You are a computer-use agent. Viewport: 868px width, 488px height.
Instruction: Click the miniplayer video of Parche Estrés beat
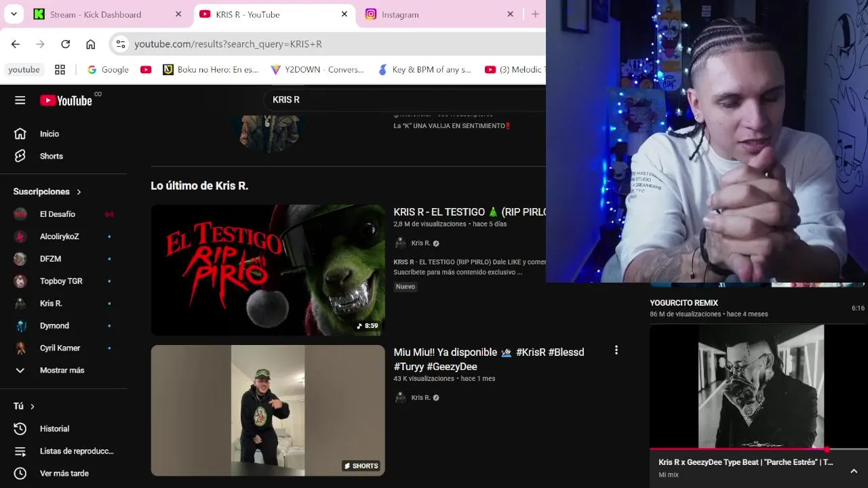pyautogui.click(x=759, y=386)
